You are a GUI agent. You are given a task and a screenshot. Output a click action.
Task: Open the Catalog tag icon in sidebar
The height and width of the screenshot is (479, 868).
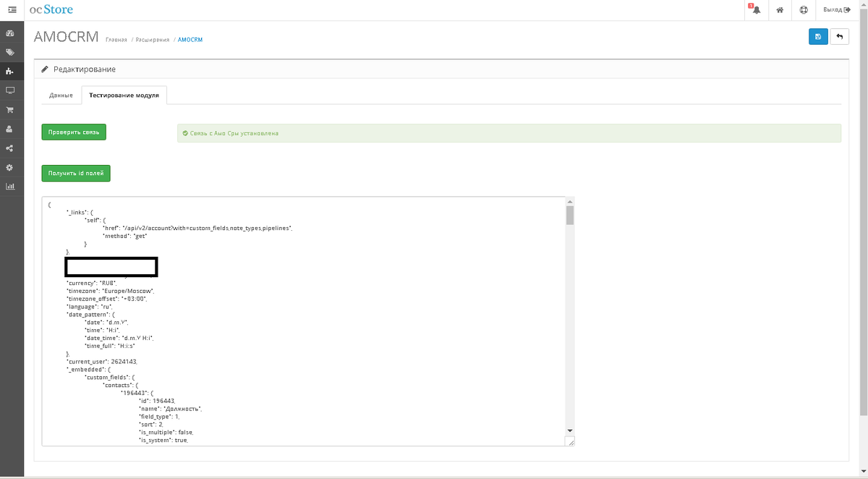[10, 53]
